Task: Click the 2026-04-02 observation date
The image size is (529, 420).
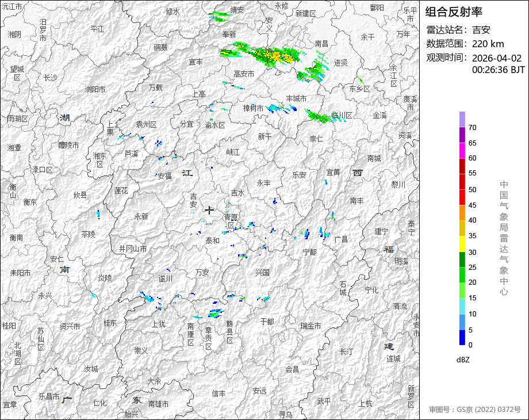Action: point(497,58)
